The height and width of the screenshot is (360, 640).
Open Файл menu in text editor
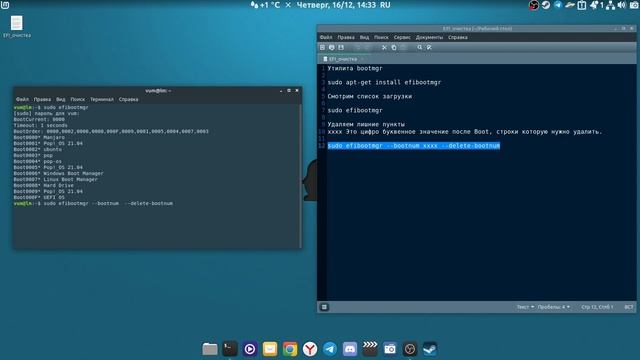click(326, 37)
